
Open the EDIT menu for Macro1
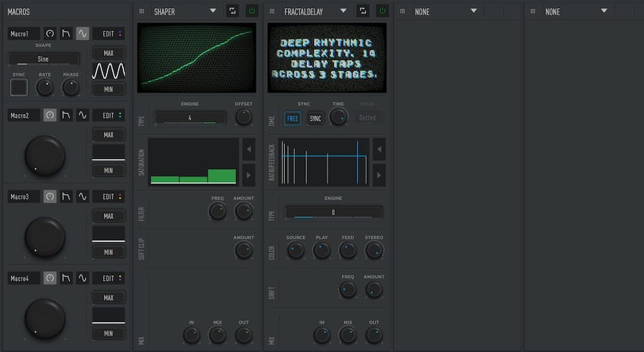[x=109, y=34]
